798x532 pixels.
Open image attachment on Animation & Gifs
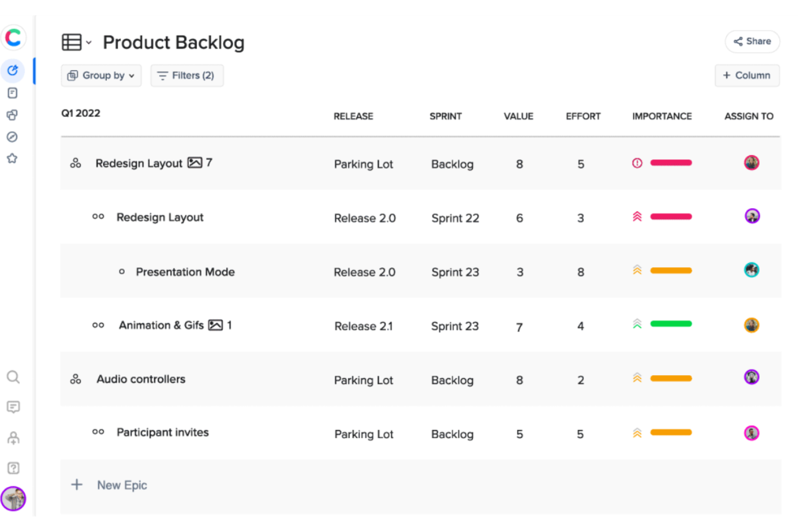[x=216, y=325]
